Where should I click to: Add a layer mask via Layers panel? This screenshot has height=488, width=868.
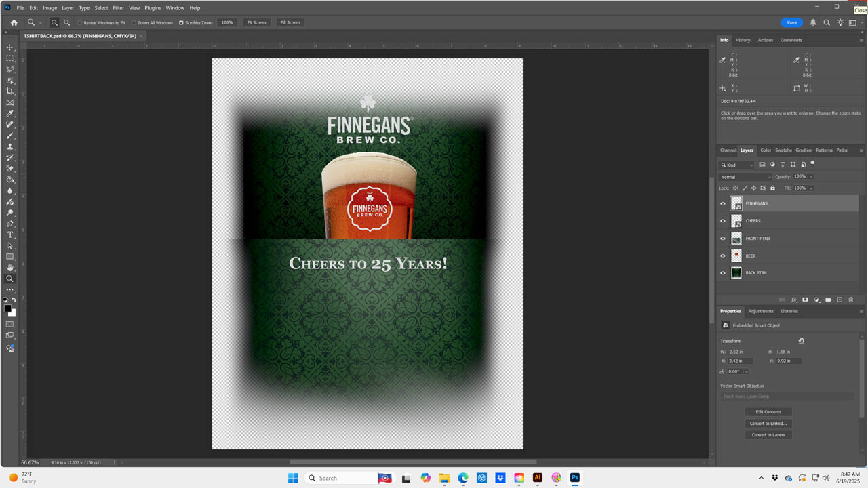coord(806,300)
